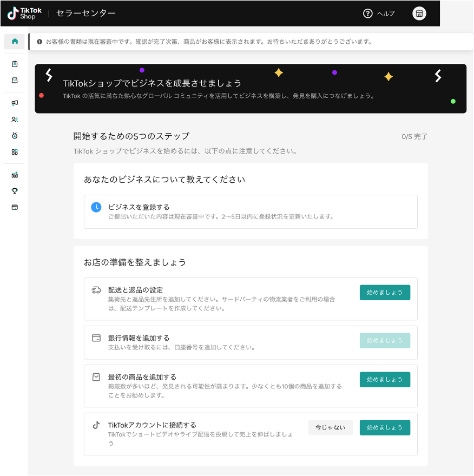Open the Apps grid icon in sidebar
The height and width of the screenshot is (476, 474).
(x=15, y=152)
